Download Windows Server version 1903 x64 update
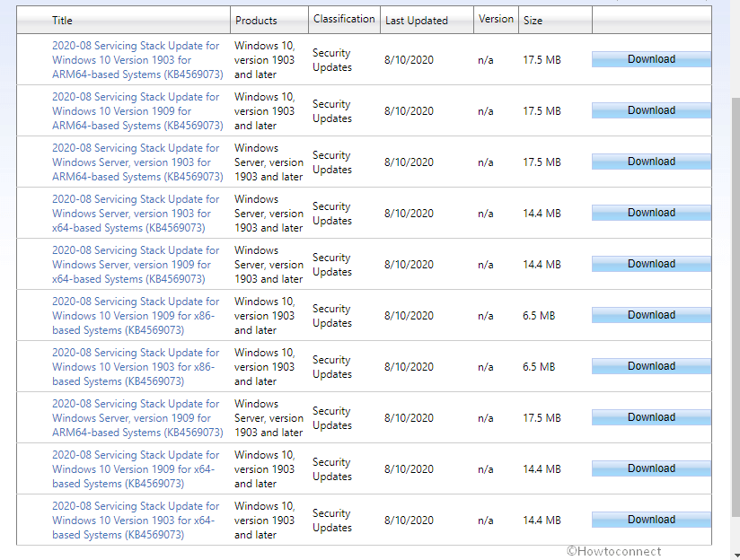Viewport: 740px width, 560px height. click(x=651, y=213)
